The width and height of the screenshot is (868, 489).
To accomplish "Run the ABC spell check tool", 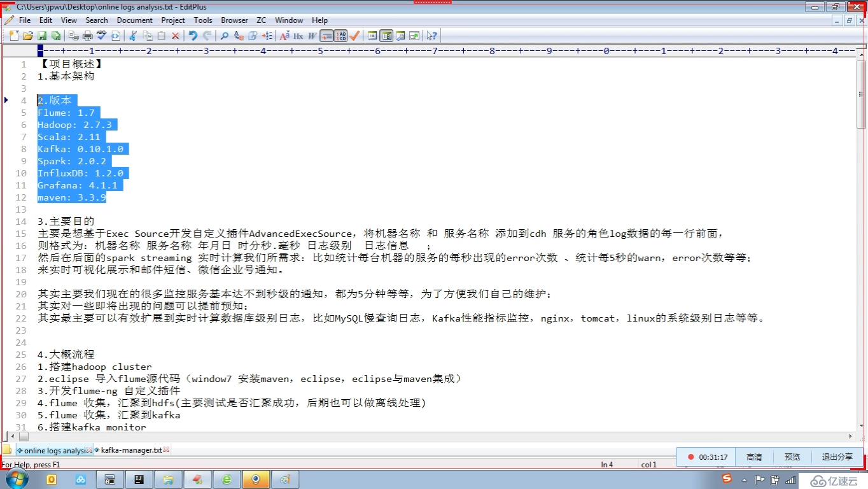I will click(102, 36).
